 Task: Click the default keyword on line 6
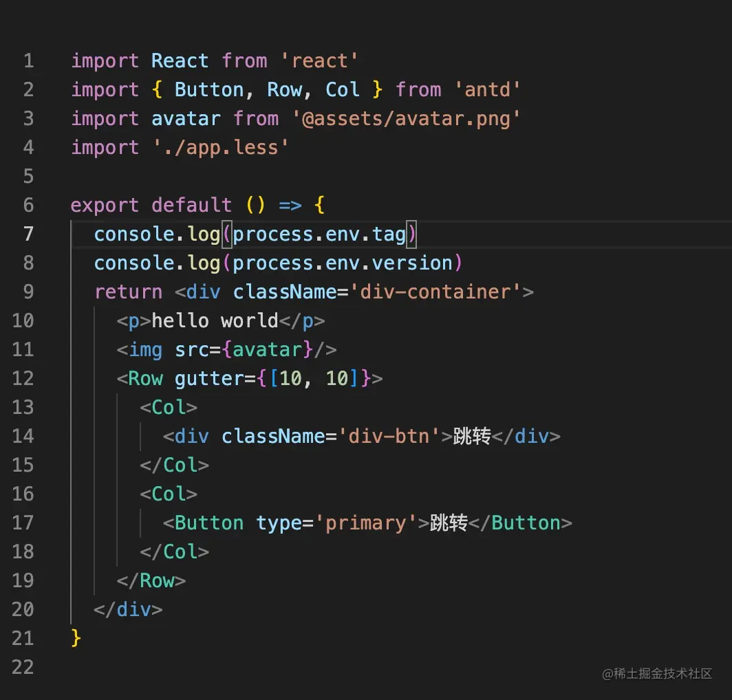[191, 205]
